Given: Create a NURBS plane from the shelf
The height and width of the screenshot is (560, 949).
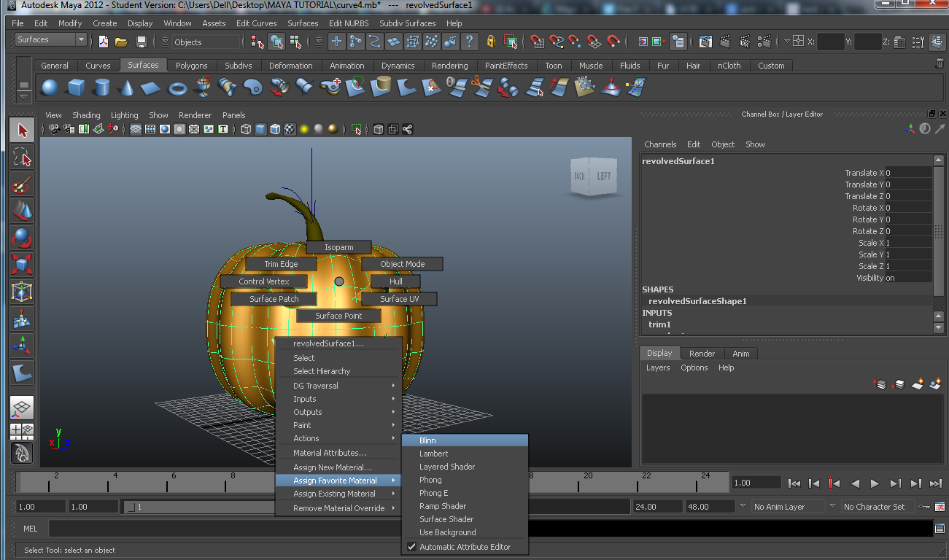Looking at the screenshot, I should [x=151, y=88].
